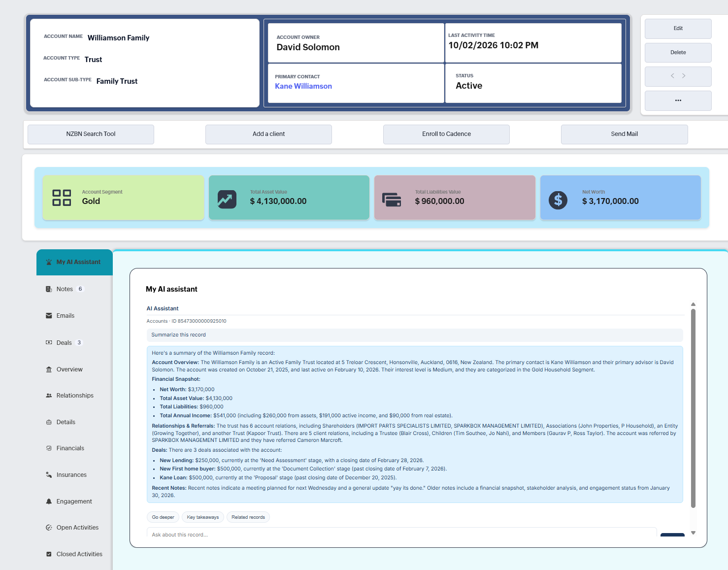Click the Deals money icon
Image resolution: width=728 pixels, height=570 pixels.
(49, 342)
